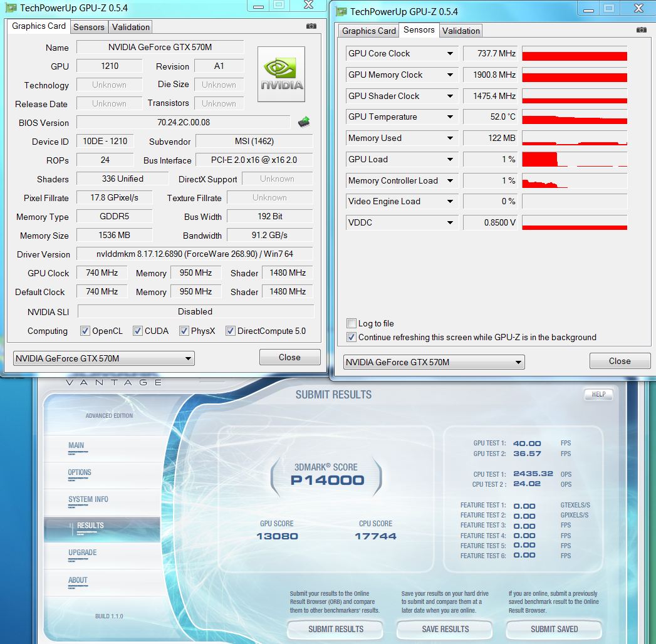Uncheck Continue refreshing in background option
656x644 pixels.
click(351, 337)
